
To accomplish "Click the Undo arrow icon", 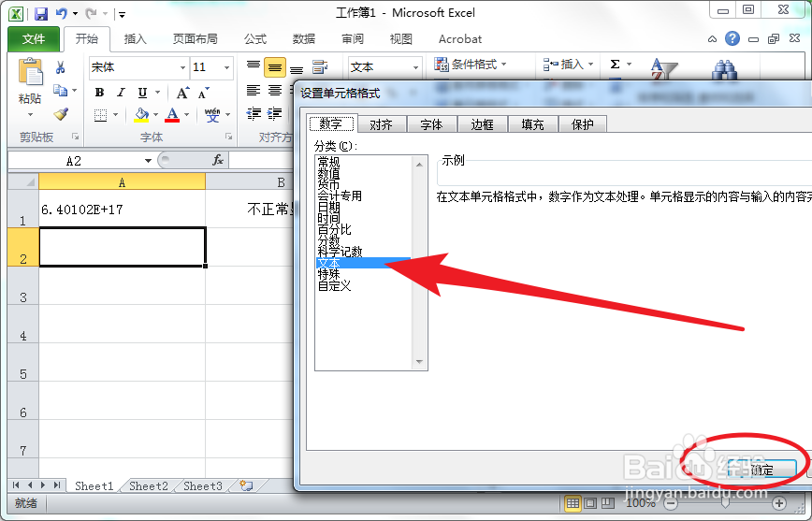I will coord(62,13).
